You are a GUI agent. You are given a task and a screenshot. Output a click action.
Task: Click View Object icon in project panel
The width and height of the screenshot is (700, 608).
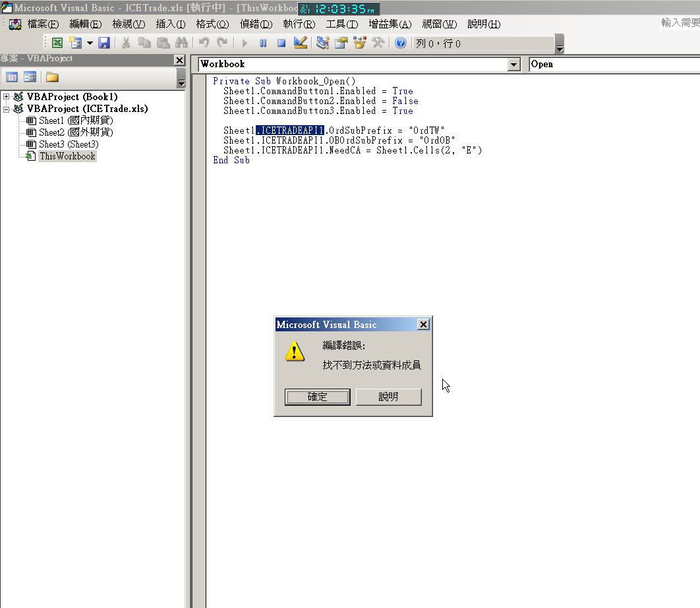coord(30,77)
